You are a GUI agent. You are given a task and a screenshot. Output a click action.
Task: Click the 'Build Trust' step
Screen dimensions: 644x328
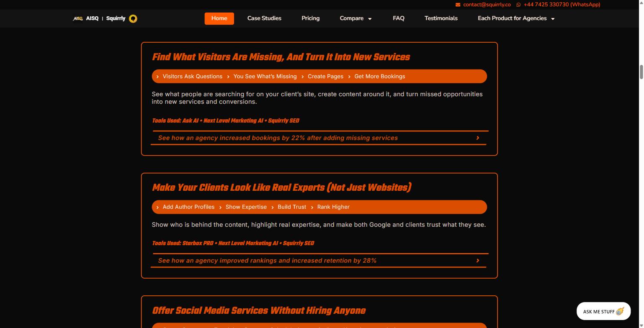click(x=292, y=207)
